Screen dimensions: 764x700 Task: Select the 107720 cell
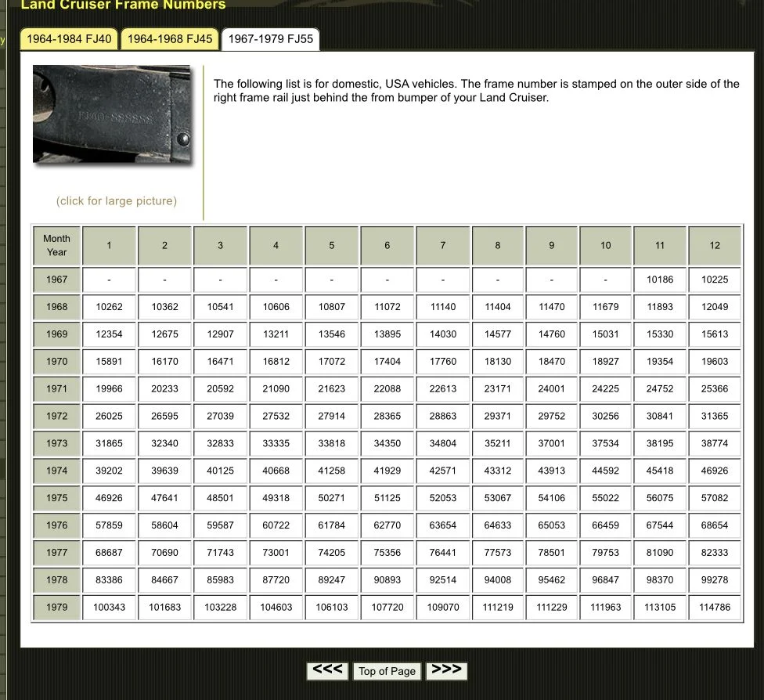click(387, 608)
